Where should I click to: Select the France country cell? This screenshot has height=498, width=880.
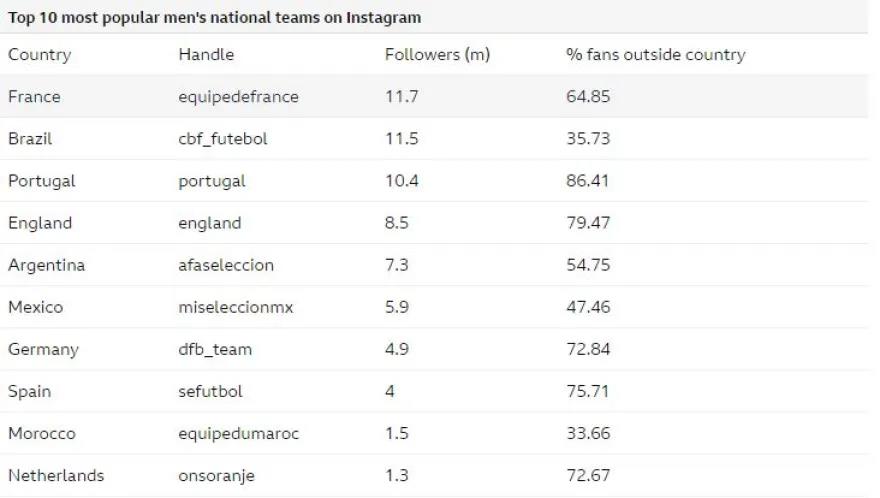[34, 97]
